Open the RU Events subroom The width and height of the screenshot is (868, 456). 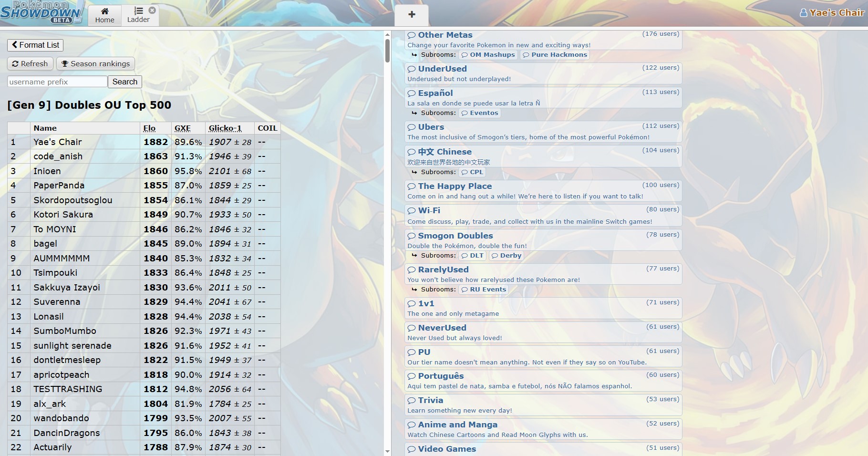click(x=484, y=290)
